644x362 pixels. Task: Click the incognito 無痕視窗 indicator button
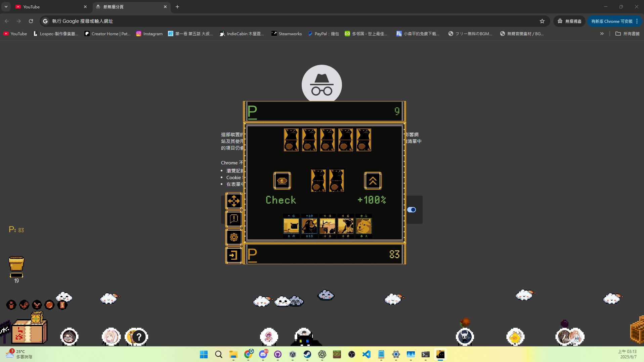pyautogui.click(x=569, y=21)
